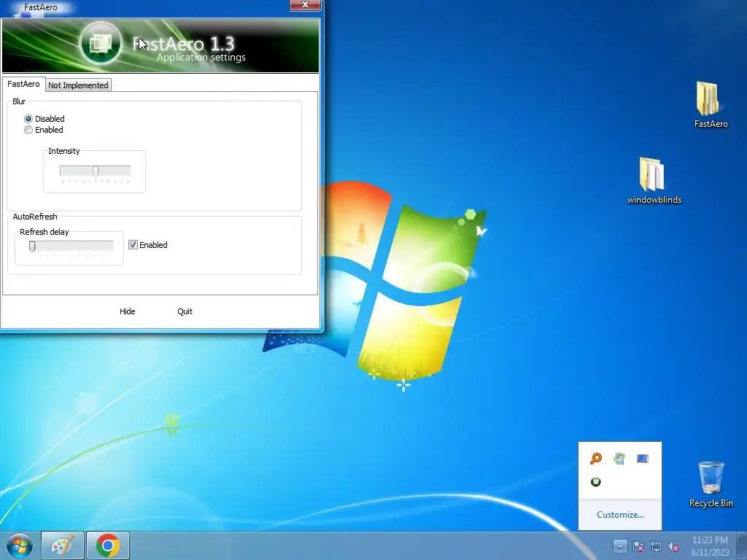The height and width of the screenshot is (560, 747).
Task: Select the Recycle Bin icon
Action: pos(711,484)
